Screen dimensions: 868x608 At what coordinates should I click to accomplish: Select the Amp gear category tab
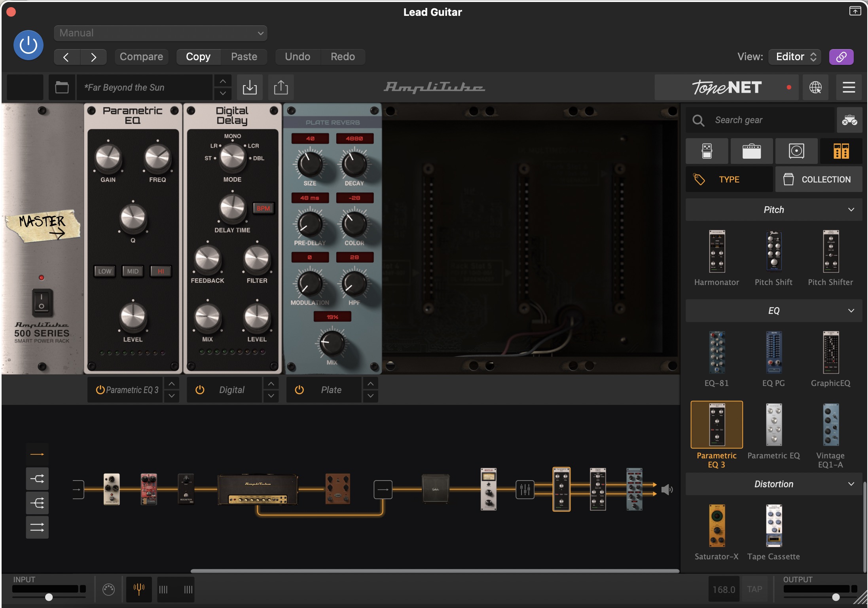point(752,151)
